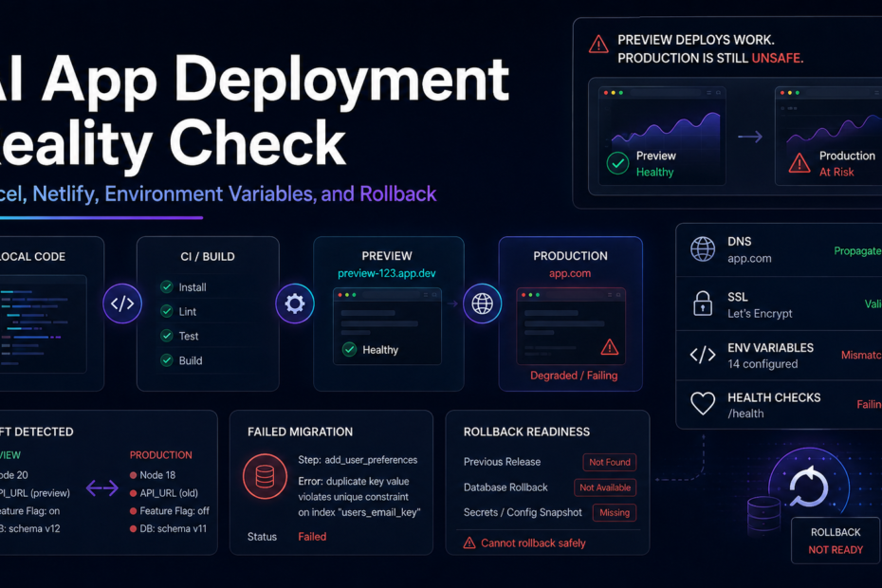
Task: Open the preview-123.app.dev link
Action: pyautogui.click(x=386, y=273)
